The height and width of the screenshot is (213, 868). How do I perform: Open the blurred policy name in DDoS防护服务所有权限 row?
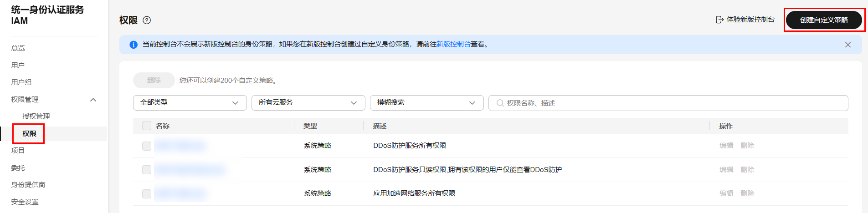coord(180,146)
